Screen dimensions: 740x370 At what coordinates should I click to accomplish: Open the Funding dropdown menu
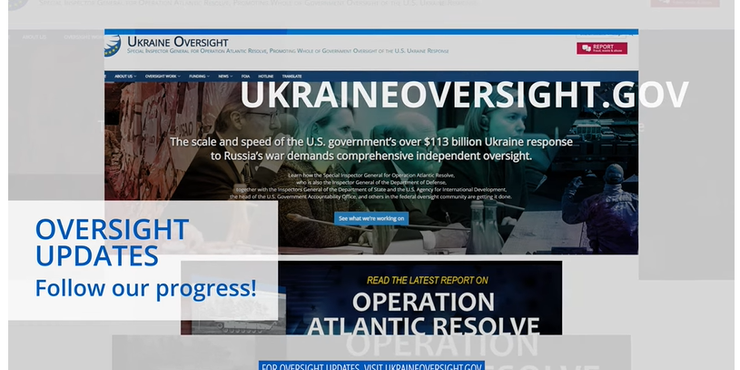tap(199, 76)
